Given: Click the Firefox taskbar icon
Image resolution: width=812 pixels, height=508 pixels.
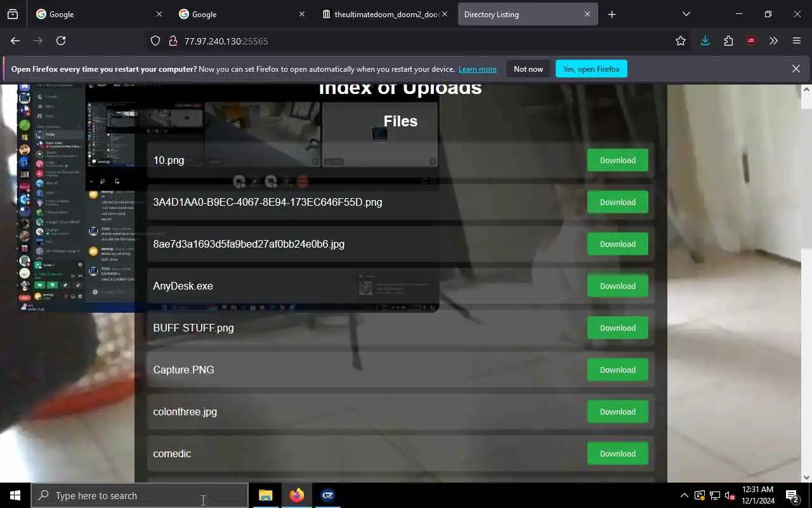Looking at the screenshot, I should [296, 495].
